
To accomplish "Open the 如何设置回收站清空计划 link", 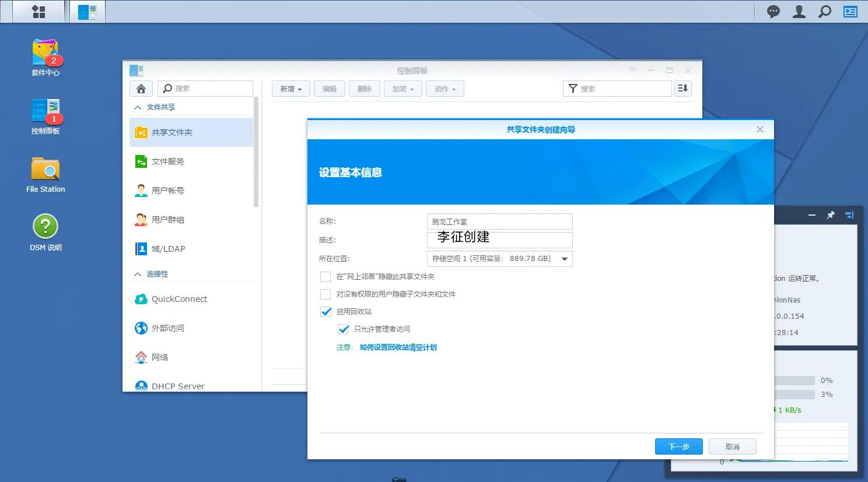I will 398,347.
